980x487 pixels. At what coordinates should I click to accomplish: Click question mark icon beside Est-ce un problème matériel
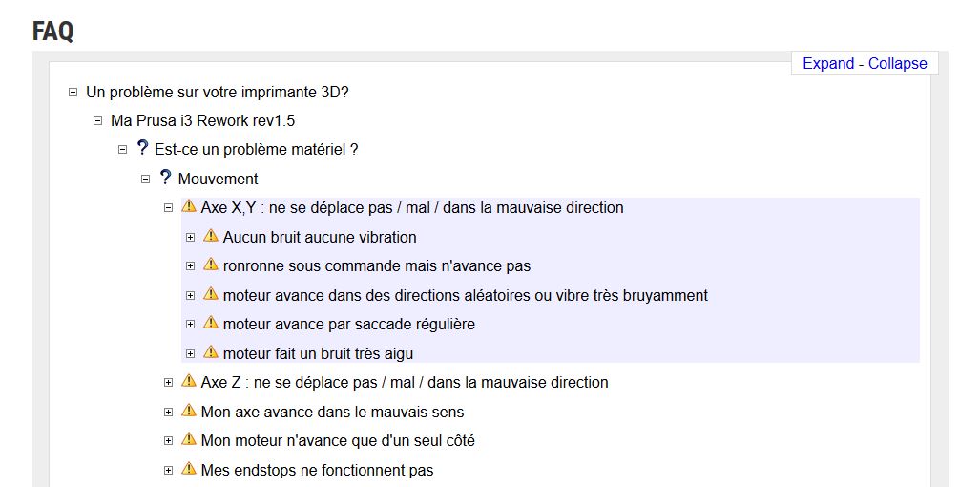click(142, 149)
